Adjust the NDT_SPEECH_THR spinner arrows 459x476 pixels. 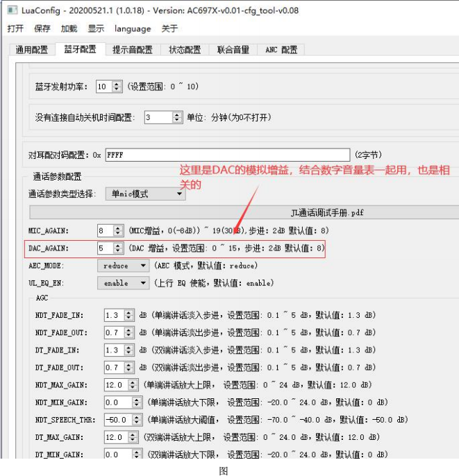(137, 420)
